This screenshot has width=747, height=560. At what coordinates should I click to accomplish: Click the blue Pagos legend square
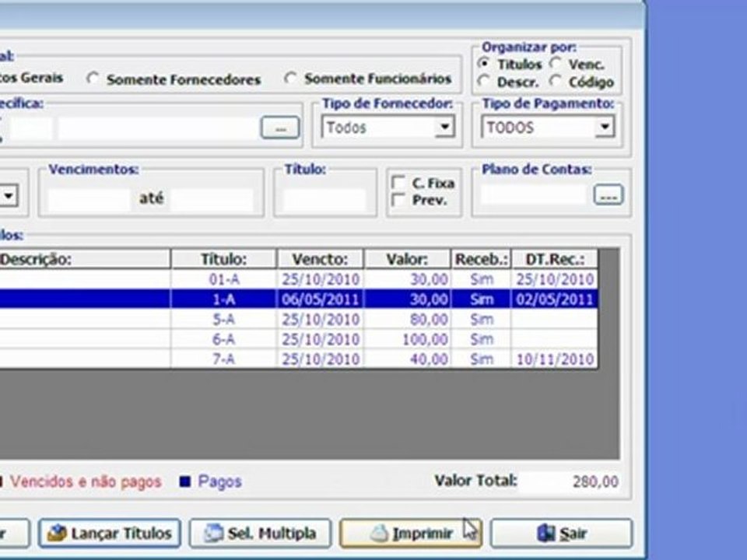click(x=185, y=482)
